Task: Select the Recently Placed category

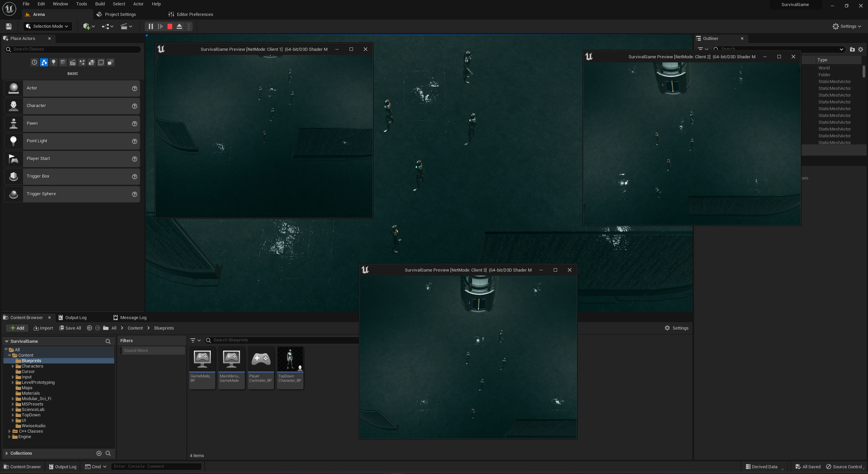Action: [34, 63]
